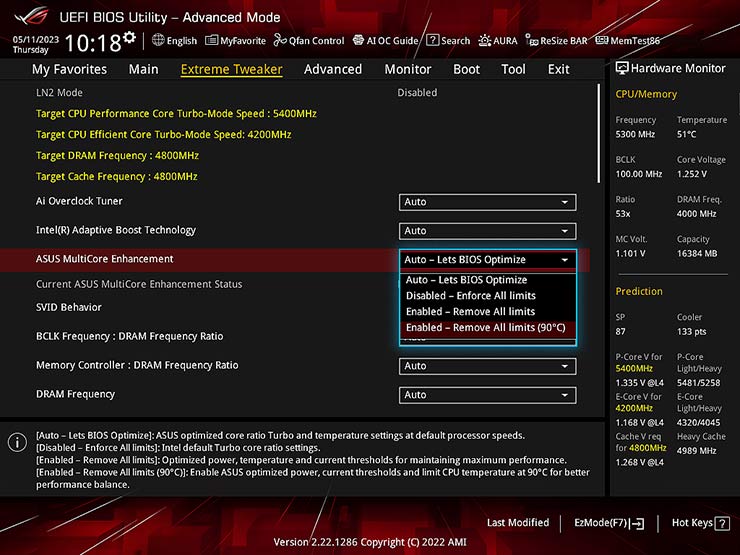Open the Search tool
The image size is (740, 555).
click(448, 41)
